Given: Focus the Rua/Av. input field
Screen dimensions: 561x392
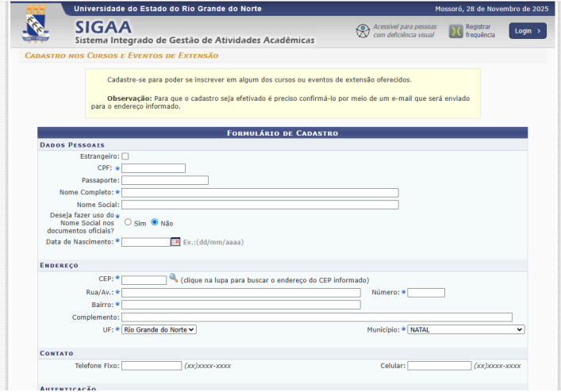Looking at the screenshot, I should click(241, 293).
